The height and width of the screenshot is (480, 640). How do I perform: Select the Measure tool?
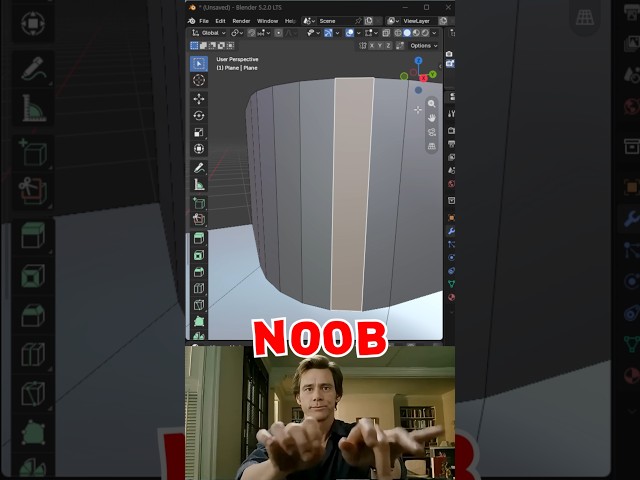pos(199,184)
